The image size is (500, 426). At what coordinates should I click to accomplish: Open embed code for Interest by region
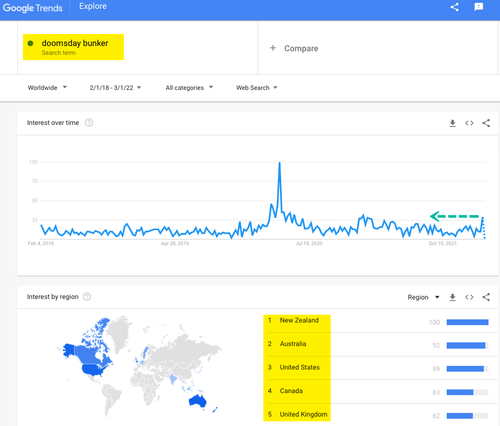click(469, 297)
